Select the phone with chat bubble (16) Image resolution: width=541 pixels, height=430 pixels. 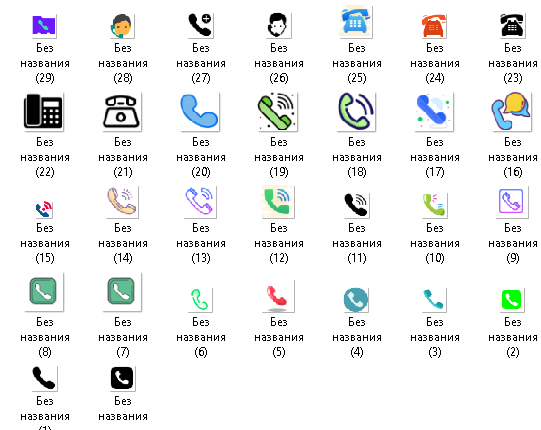(x=512, y=111)
